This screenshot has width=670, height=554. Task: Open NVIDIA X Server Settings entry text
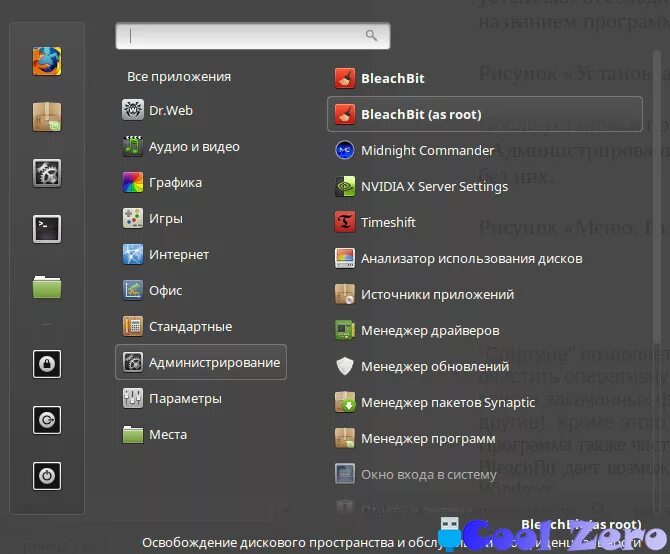click(435, 186)
